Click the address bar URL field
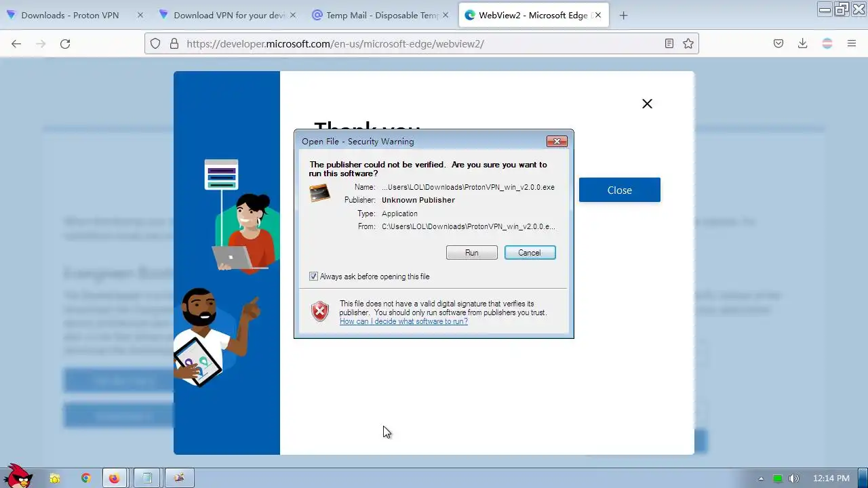The height and width of the screenshot is (488, 868). pyautogui.click(x=420, y=43)
